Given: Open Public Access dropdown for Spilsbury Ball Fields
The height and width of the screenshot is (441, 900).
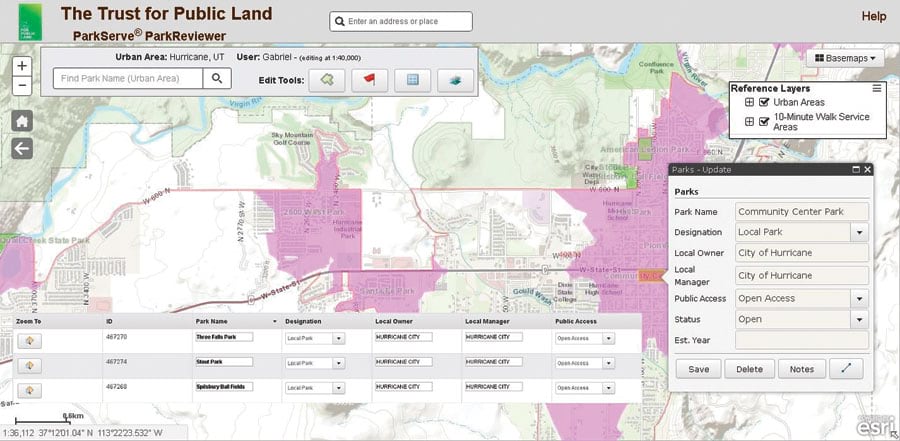Looking at the screenshot, I should (x=610, y=388).
